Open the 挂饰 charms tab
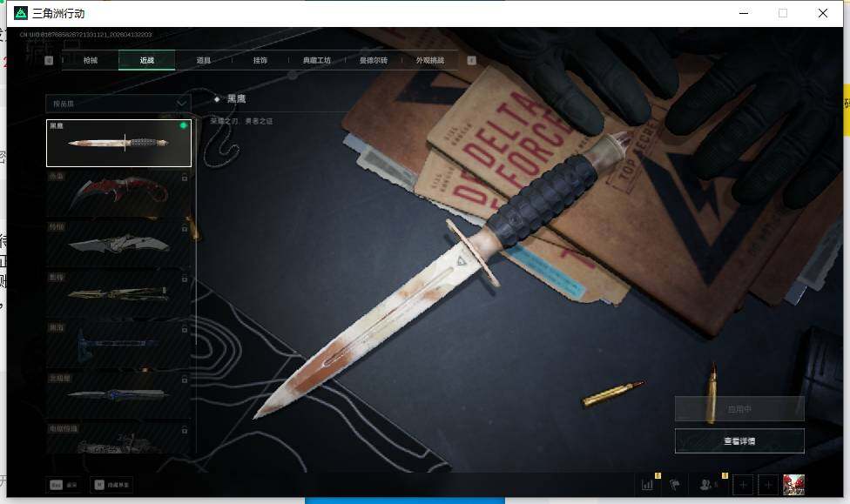Screen dimensions: 850x504 (260, 60)
